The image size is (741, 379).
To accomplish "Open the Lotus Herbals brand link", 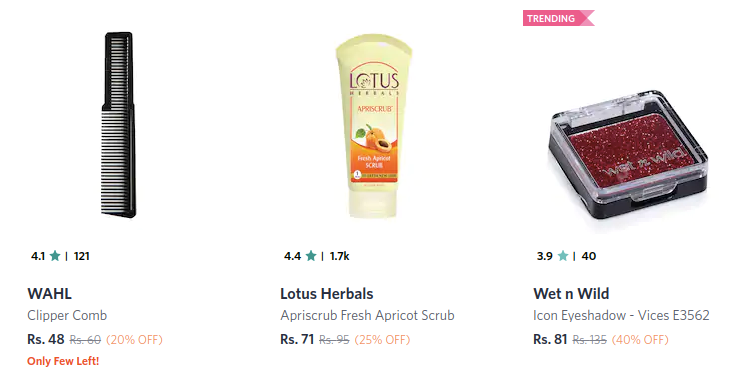I will pyautogui.click(x=327, y=294).
